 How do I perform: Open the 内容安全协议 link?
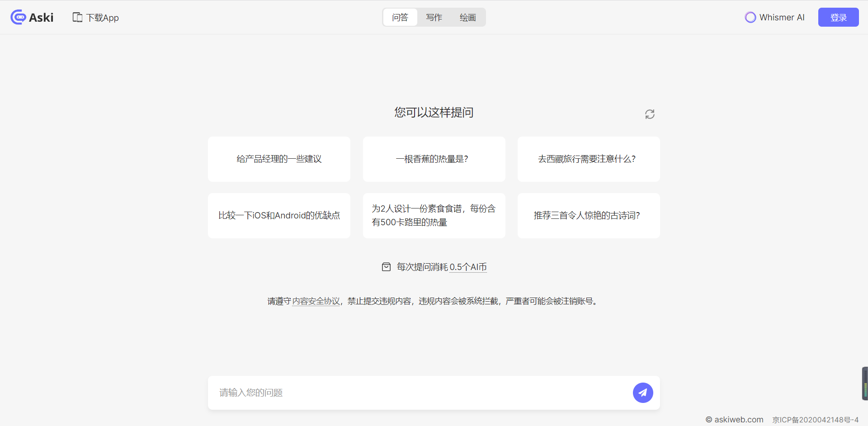pos(316,301)
